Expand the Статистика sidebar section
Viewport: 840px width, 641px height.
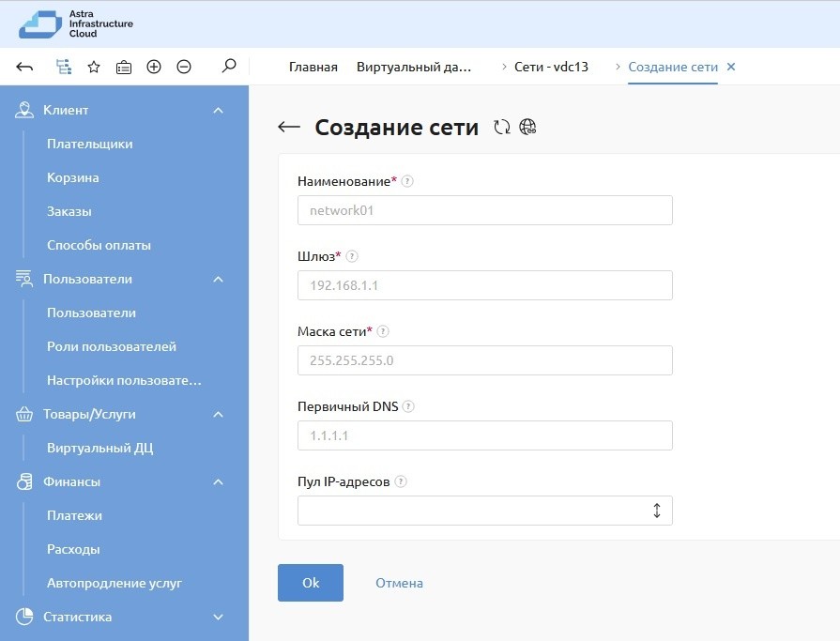[219, 618]
